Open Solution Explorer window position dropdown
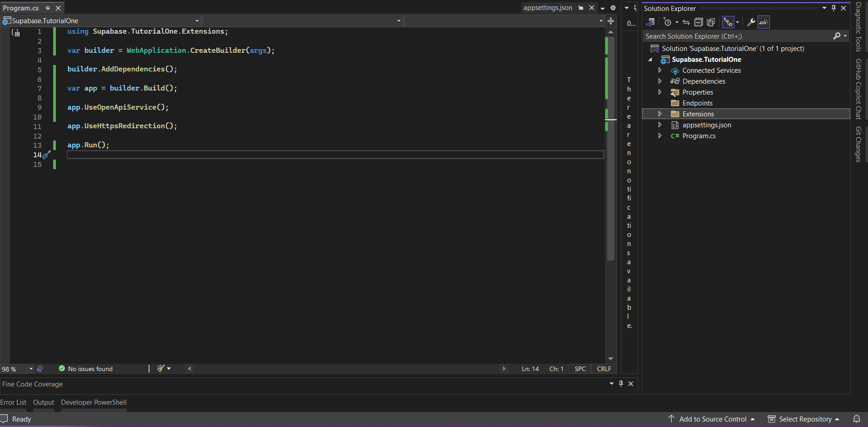This screenshot has width=868, height=427. point(824,8)
